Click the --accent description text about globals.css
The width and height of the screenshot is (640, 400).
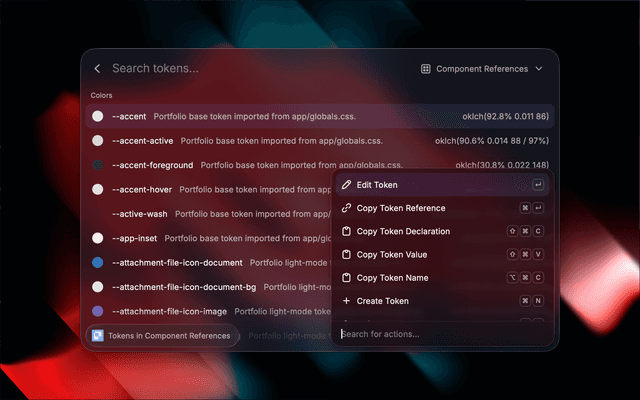coord(255,116)
